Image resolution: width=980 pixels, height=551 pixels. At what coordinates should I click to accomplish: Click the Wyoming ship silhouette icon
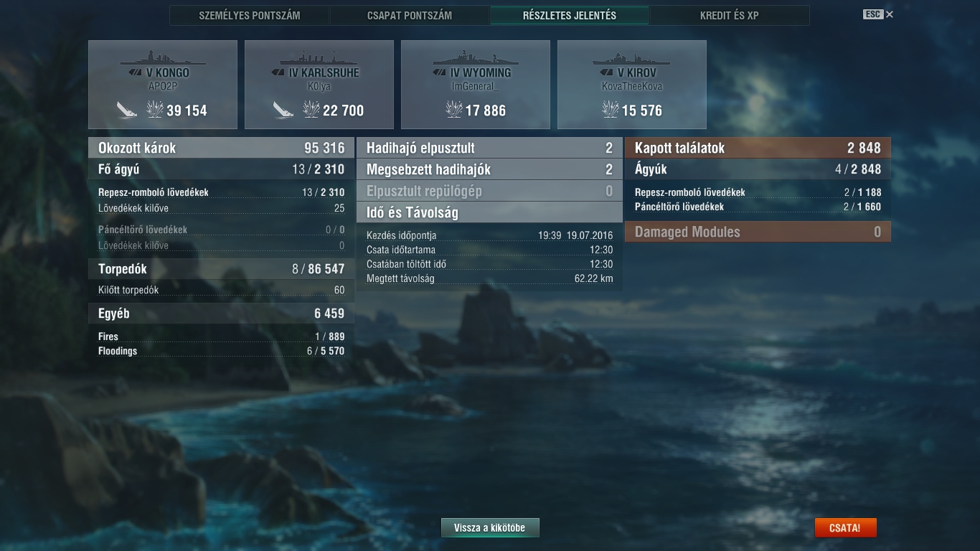point(476,57)
